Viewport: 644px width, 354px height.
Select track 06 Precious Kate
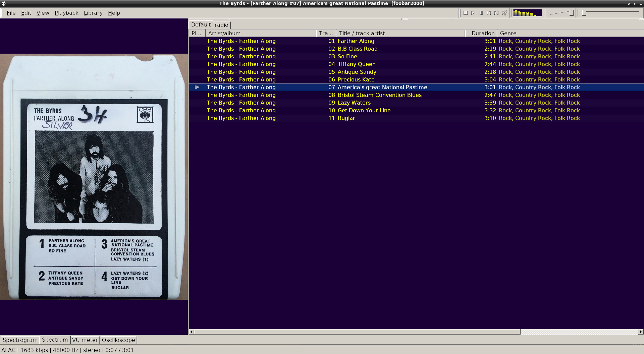pos(416,79)
